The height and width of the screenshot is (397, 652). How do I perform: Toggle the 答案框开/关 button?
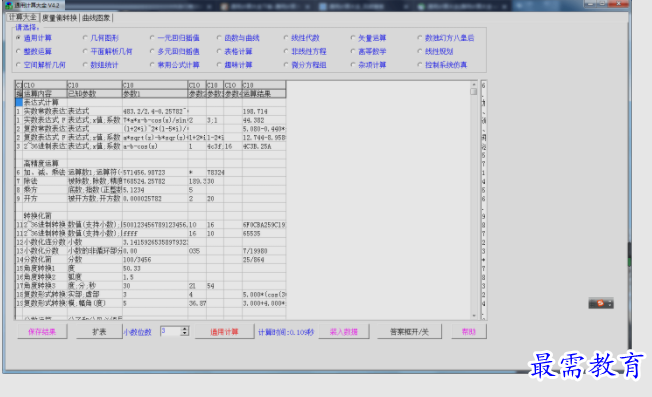(409, 332)
